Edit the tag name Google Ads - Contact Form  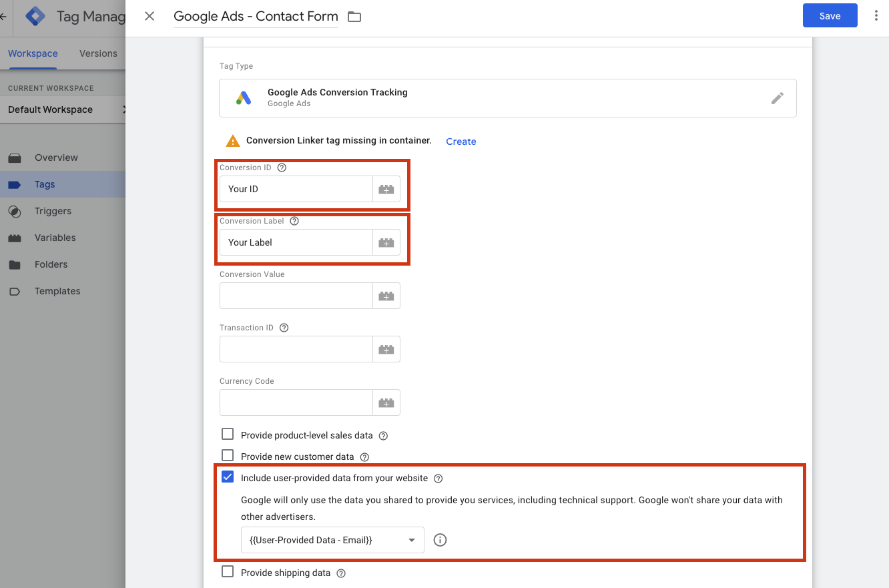(x=256, y=17)
